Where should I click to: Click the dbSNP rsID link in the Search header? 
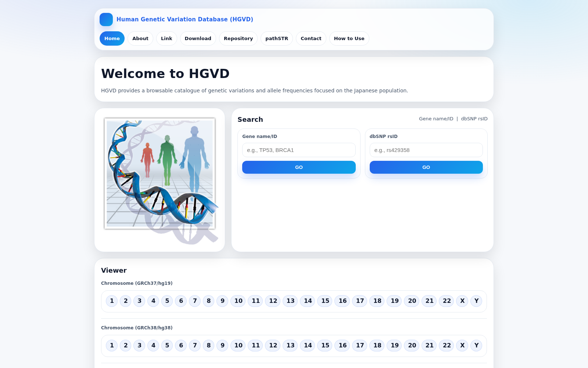pos(474,119)
